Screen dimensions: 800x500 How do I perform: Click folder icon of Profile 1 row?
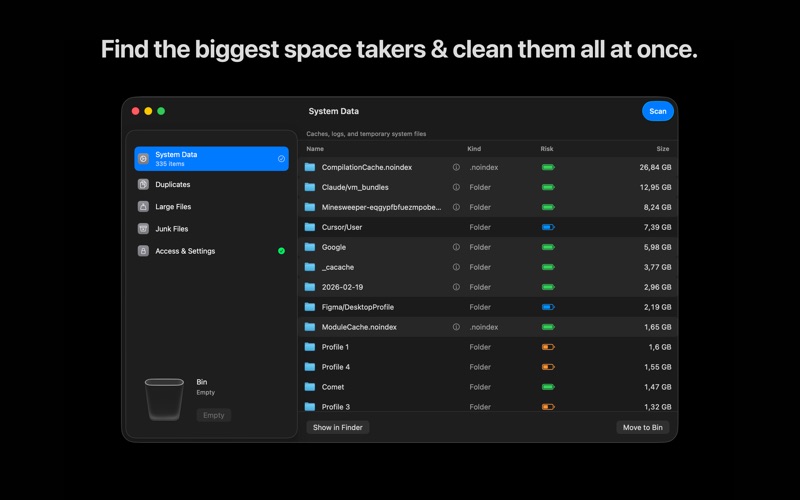[x=310, y=347]
